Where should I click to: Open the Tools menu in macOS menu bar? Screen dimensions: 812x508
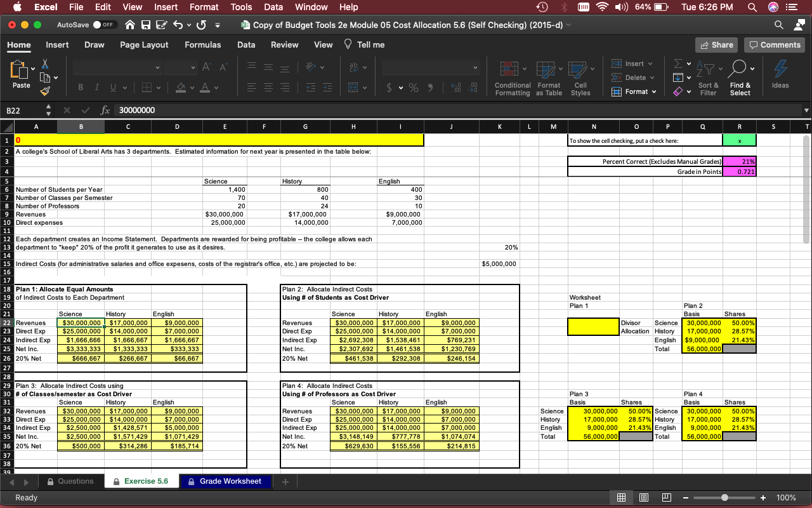click(x=241, y=7)
